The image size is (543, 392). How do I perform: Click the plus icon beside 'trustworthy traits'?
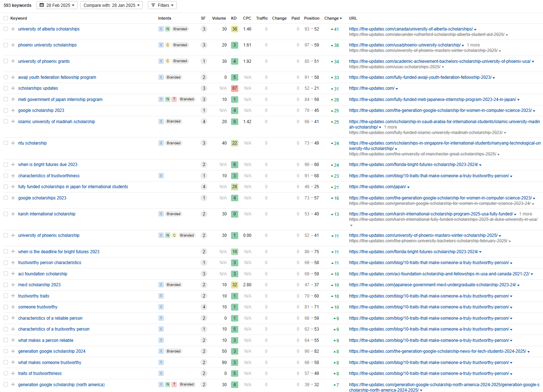(x=13, y=296)
